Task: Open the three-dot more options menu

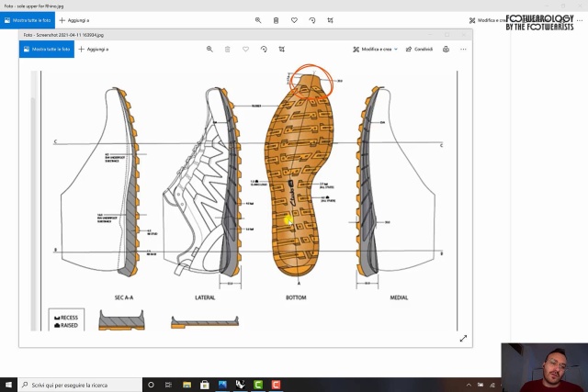Action: click(463, 49)
